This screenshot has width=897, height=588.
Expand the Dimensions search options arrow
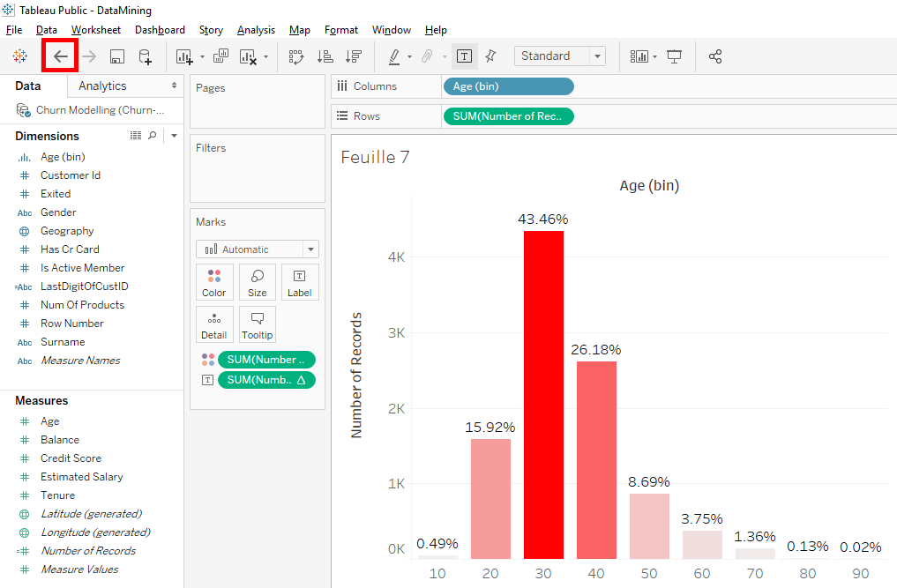173,136
